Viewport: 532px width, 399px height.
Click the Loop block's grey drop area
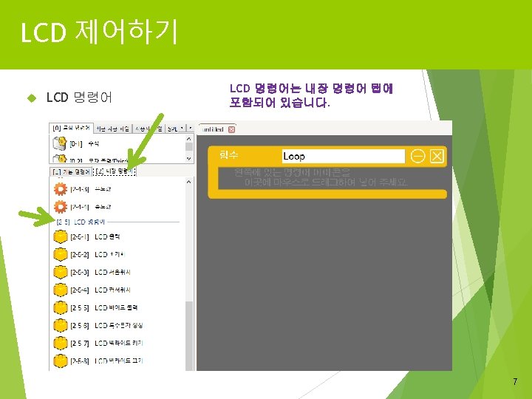[332, 178]
